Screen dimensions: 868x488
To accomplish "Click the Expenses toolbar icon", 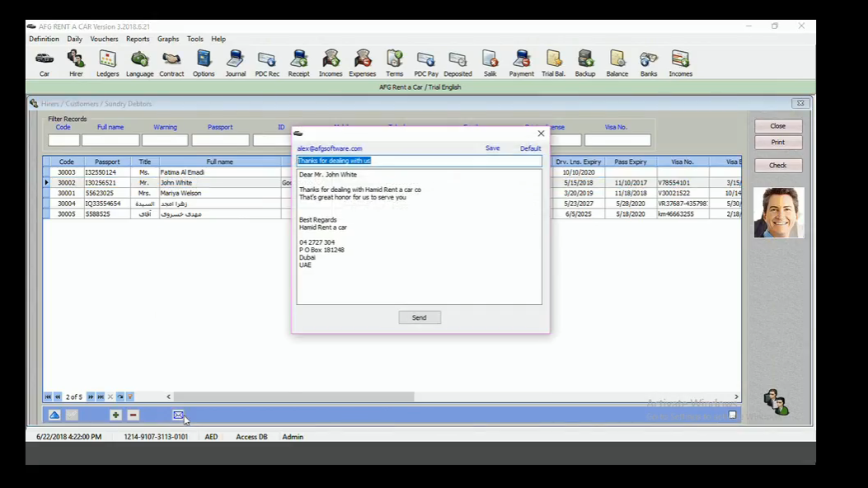I will (362, 63).
